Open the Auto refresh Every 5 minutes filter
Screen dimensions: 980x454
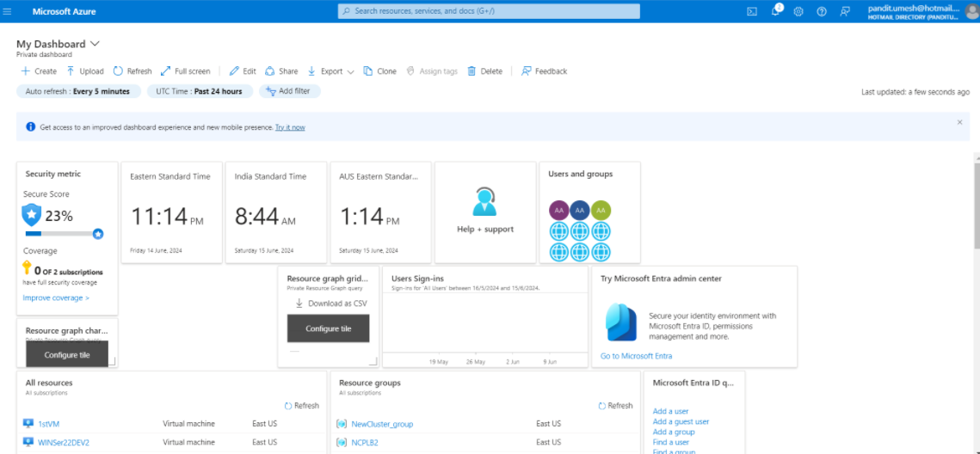click(x=78, y=91)
